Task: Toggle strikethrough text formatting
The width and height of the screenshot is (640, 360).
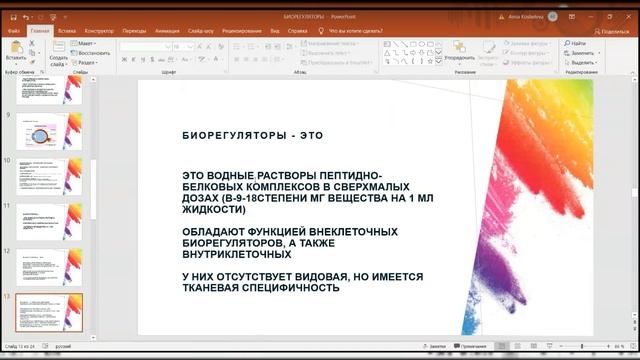Action: [x=161, y=60]
